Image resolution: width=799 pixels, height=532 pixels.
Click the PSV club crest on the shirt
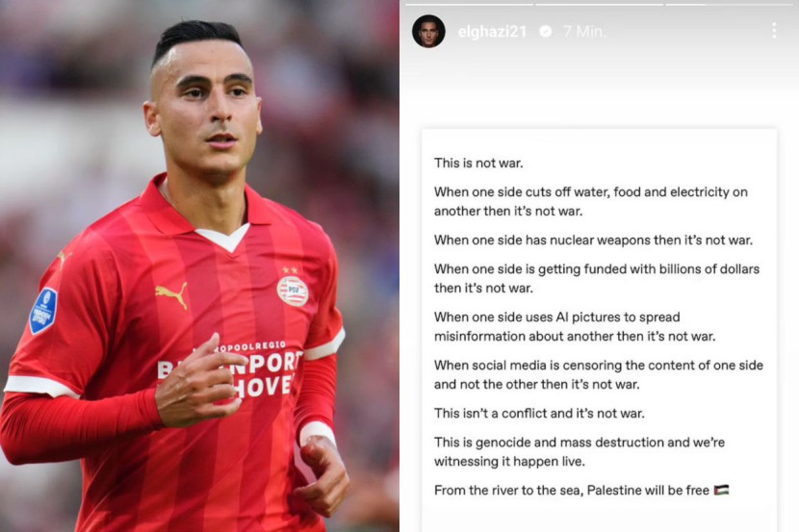pos(293,291)
